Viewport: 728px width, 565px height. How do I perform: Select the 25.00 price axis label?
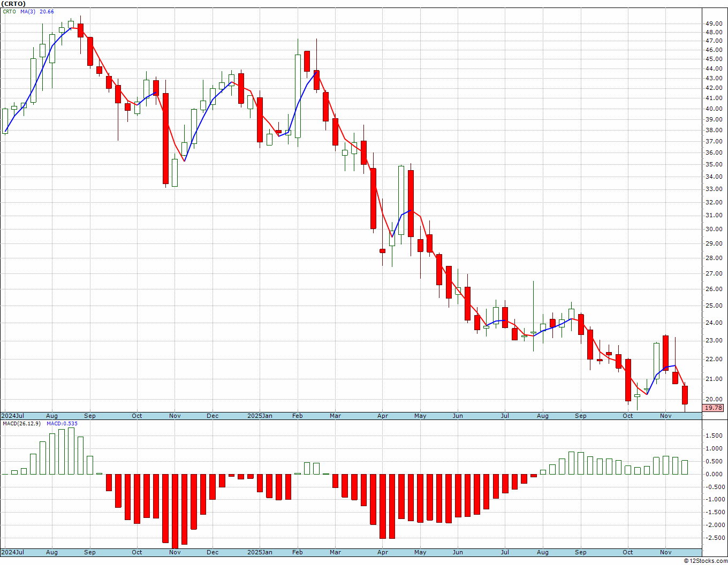point(714,306)
